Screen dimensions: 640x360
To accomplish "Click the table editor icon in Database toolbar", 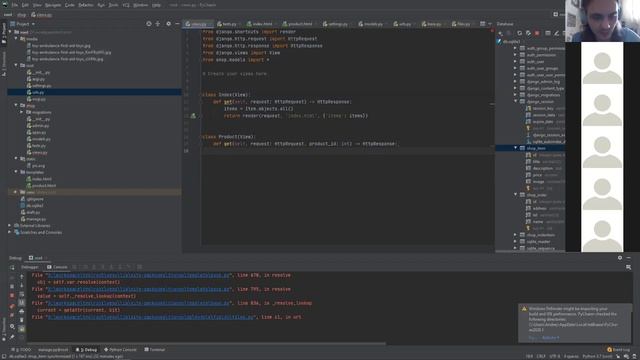I will [x=548, y=33].
